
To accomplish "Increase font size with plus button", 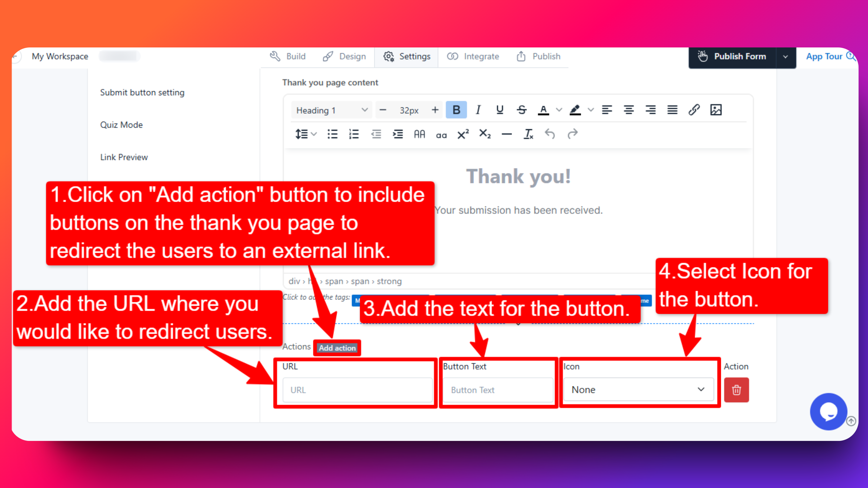I will 435,110.
